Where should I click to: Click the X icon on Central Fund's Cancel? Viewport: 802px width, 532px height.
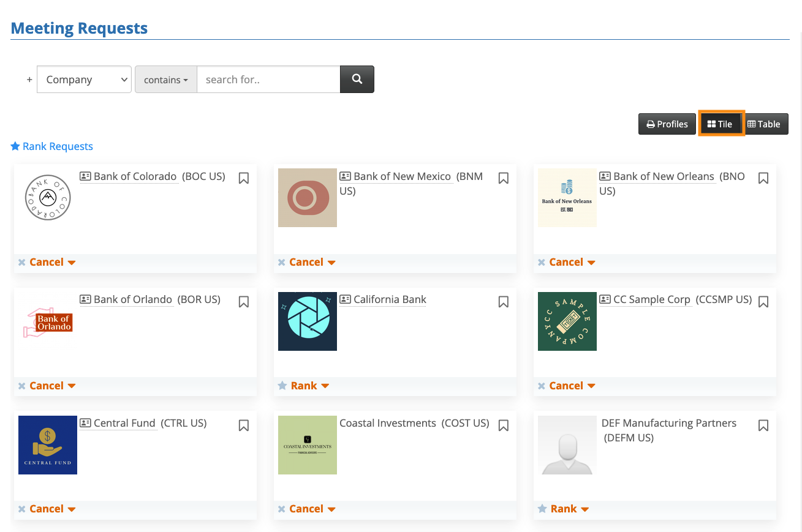pyautogui.click(x=22, y=509)
